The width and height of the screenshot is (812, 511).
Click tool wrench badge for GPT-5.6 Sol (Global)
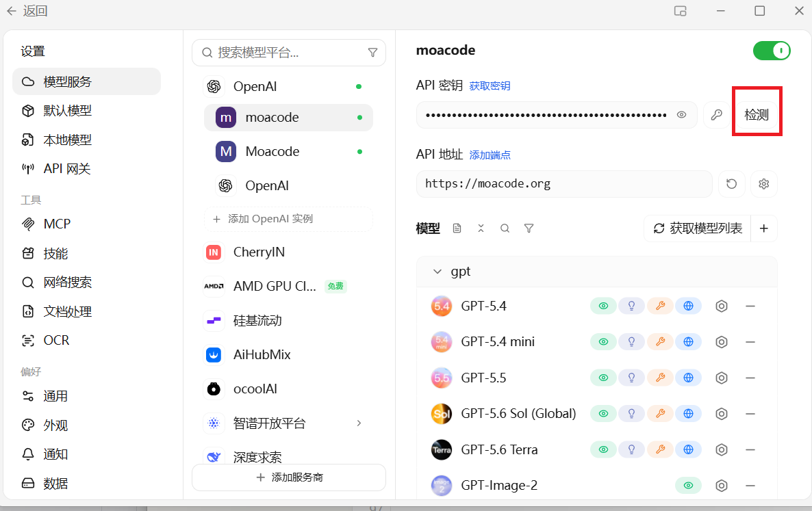pyautogui.click(x=660, y=414)
